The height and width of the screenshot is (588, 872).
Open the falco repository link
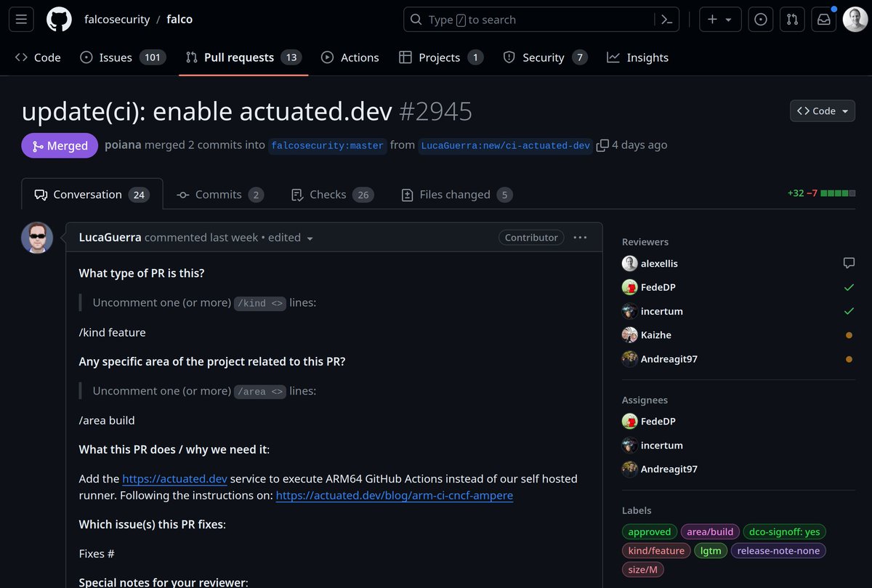(x=179, y=20)
